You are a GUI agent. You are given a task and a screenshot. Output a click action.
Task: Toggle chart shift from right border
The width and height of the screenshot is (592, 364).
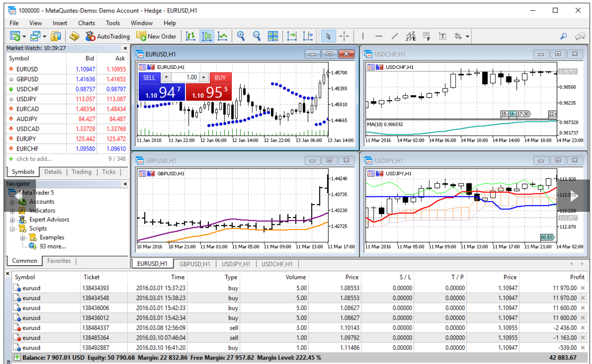[308, 36]
